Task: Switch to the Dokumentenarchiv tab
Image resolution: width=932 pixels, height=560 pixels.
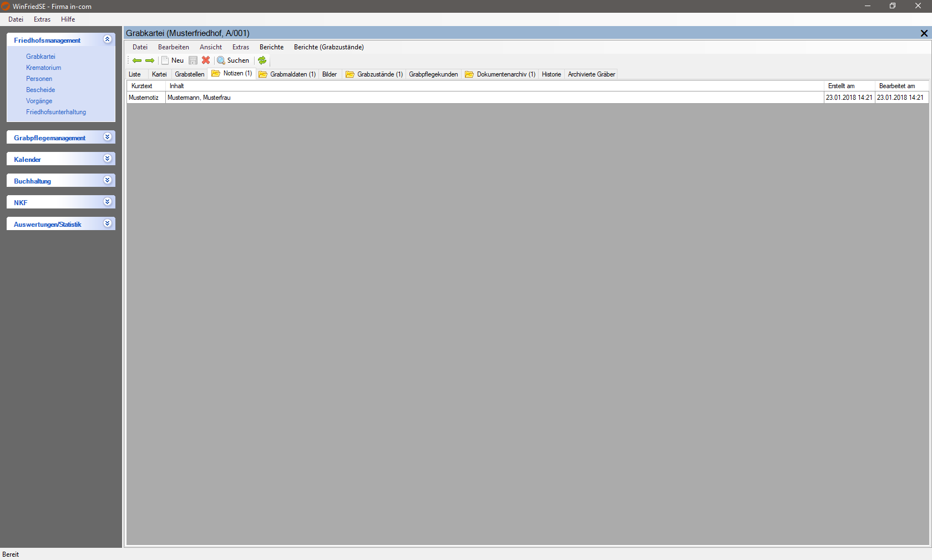Action: [500, 74]
